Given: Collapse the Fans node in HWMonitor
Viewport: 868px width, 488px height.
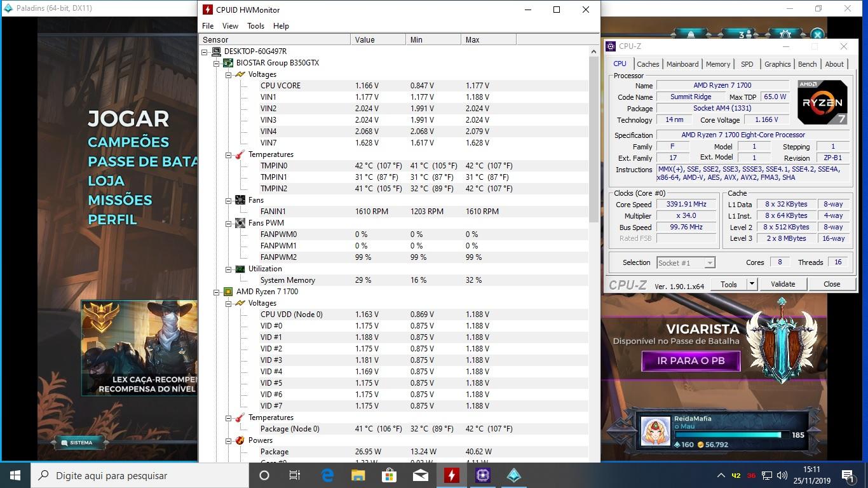Looking at the screenshot, I should pyautogui.click(x=229, y=200).
